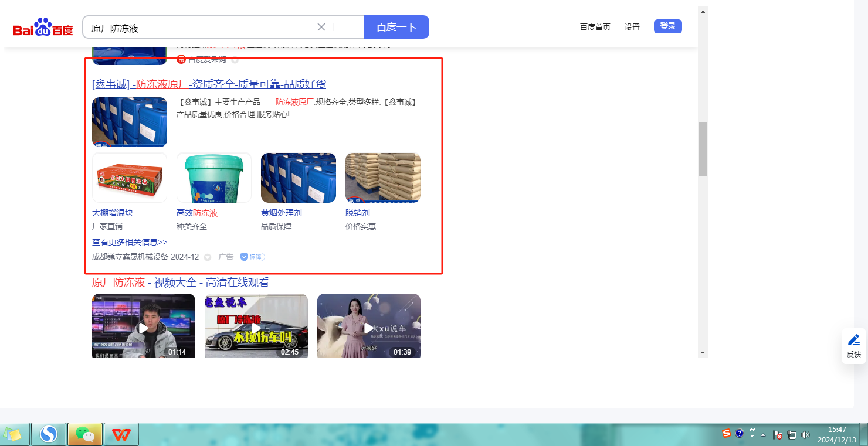Open 原厂防冻液 - 视频大全 result title
Viewport: 868px width, 446px height.
(181, 282)
